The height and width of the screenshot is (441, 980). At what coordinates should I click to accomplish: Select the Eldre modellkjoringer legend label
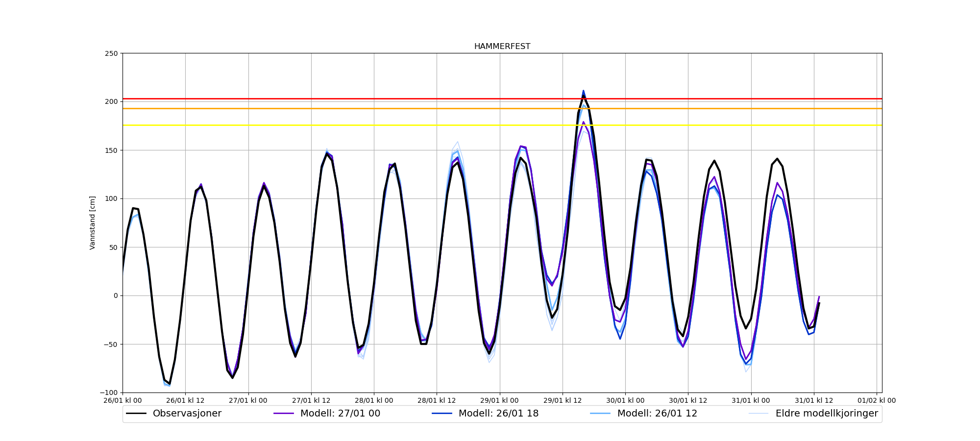(827, 414)
